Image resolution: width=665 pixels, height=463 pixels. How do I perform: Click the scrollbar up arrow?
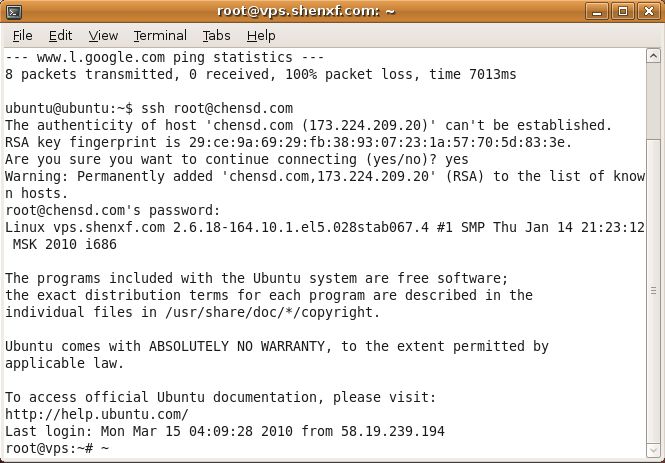653,56
